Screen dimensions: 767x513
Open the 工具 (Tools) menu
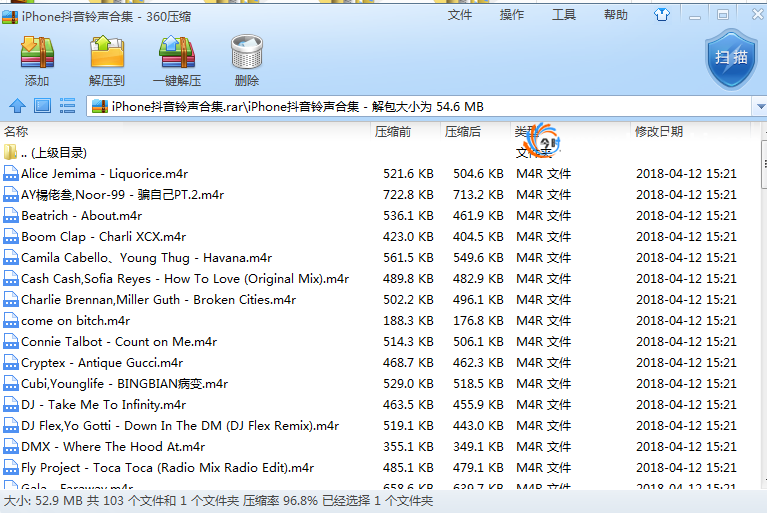coord(564,15)
